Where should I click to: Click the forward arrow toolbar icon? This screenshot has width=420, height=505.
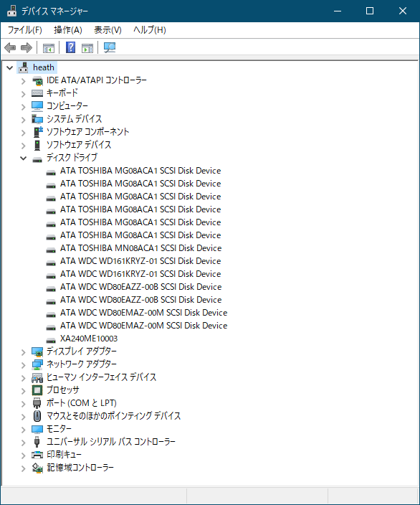(27, 47)
